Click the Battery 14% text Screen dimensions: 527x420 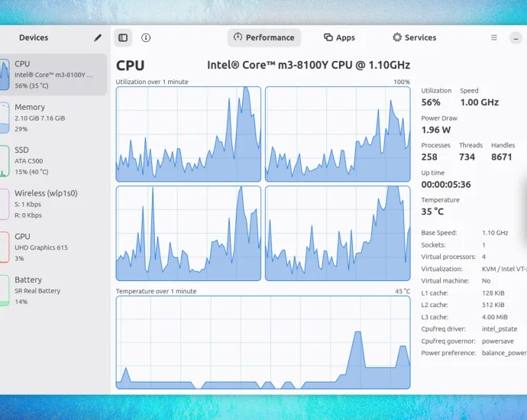click(21, 302)
